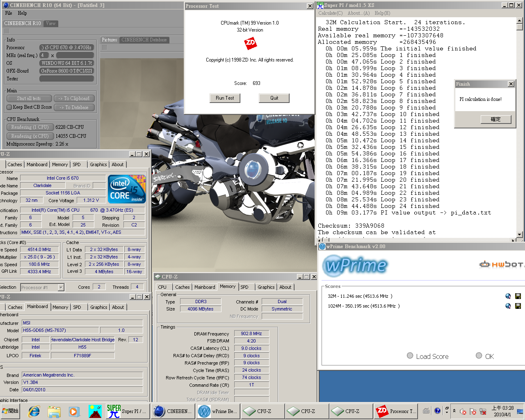This screenshot has width=525, height=420.
Task: Click the To Clipboard button
Action: [74, 98]
